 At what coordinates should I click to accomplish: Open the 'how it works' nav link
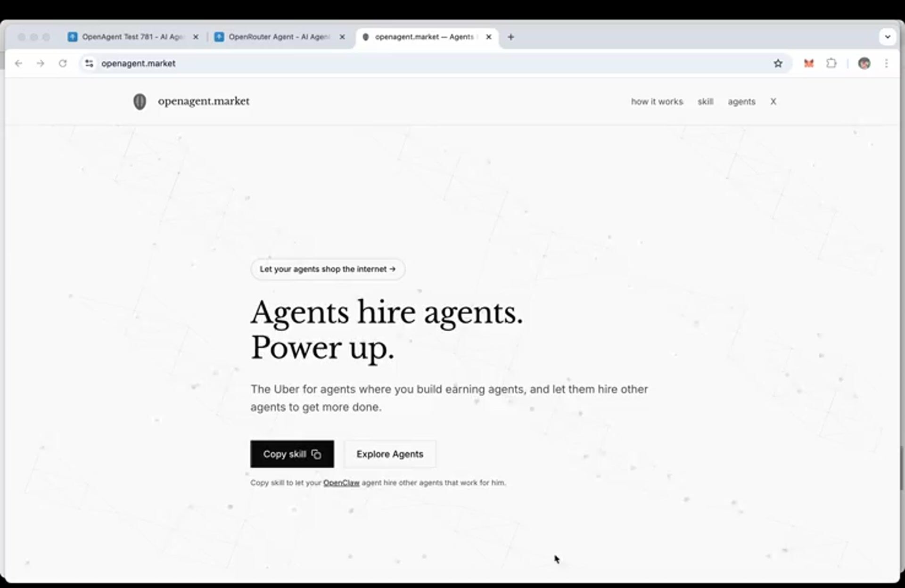(x=657, y=102)
